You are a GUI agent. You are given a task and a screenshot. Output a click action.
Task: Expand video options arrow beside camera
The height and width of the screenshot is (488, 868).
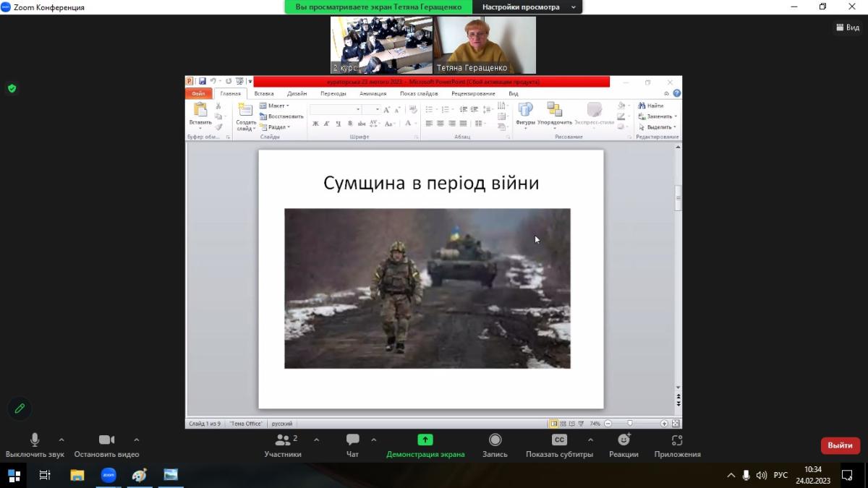click(x=137, y=440)
